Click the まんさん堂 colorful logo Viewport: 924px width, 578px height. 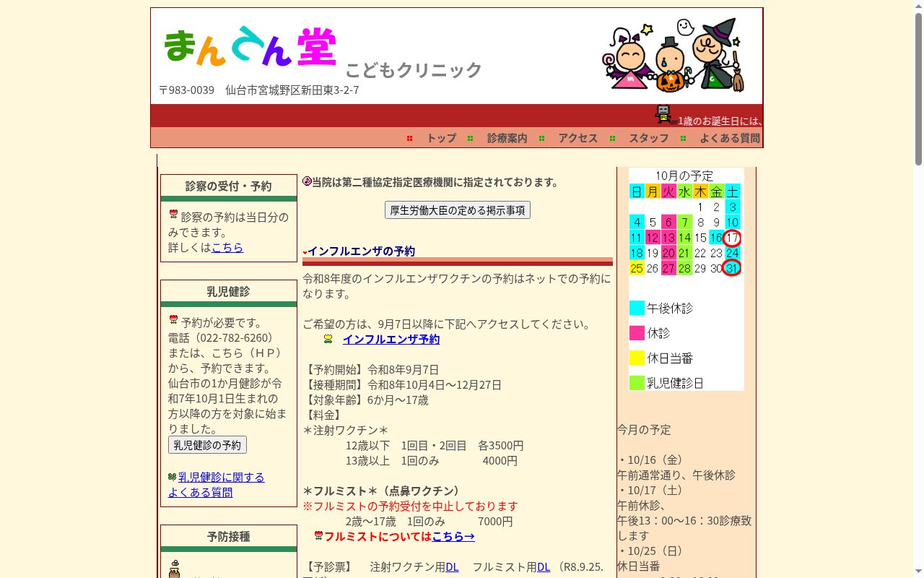point(250,47)
